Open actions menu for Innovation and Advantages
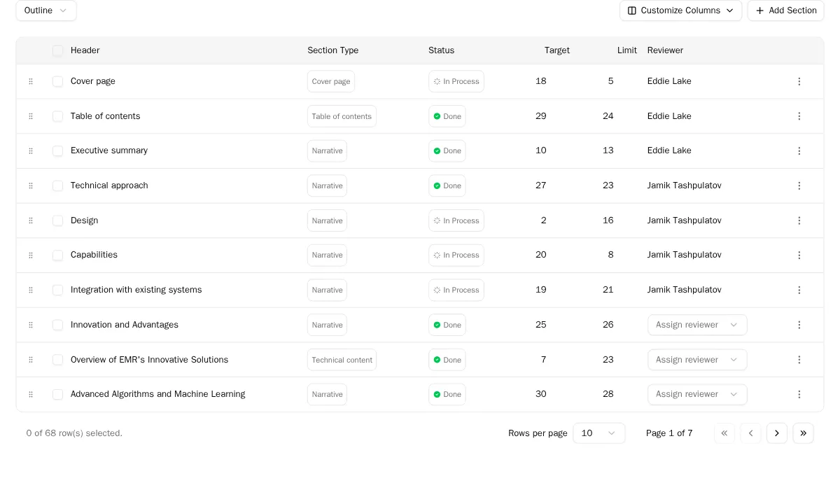Image resolution: width=840 pixels, height=504 pixels. point(799,325)
